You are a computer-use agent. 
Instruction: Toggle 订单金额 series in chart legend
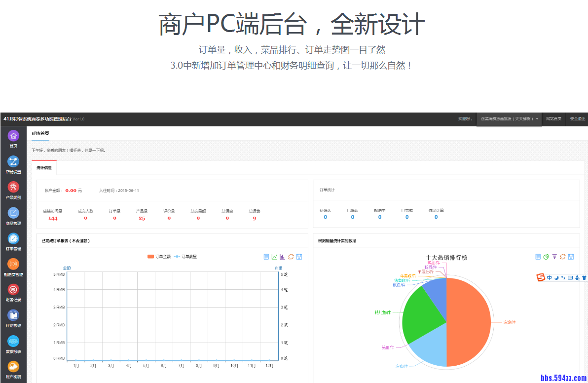(x=159, y=257)
